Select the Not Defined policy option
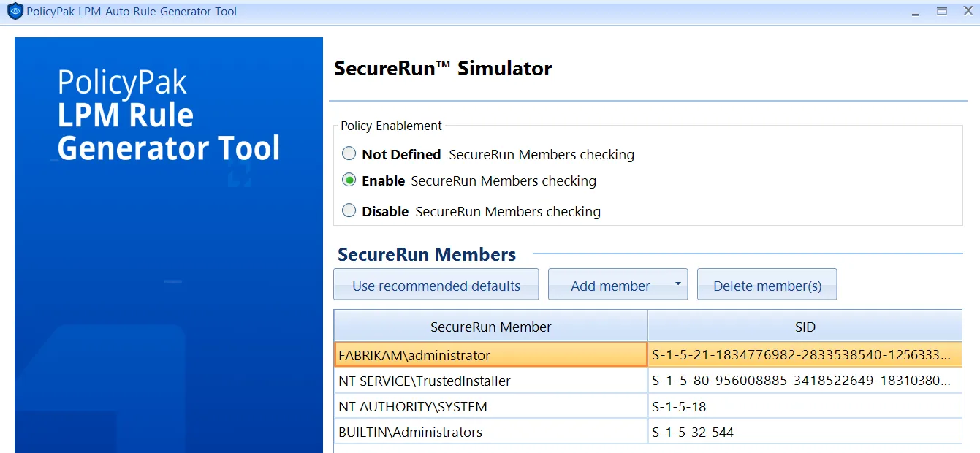The image size is (980, 453). click(349, 153)
